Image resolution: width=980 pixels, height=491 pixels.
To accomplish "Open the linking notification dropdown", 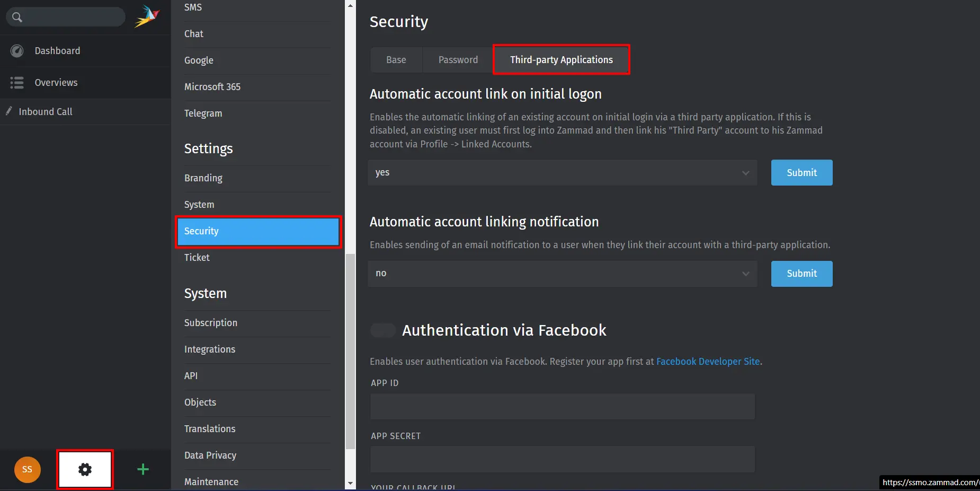I will coord(562,274).
